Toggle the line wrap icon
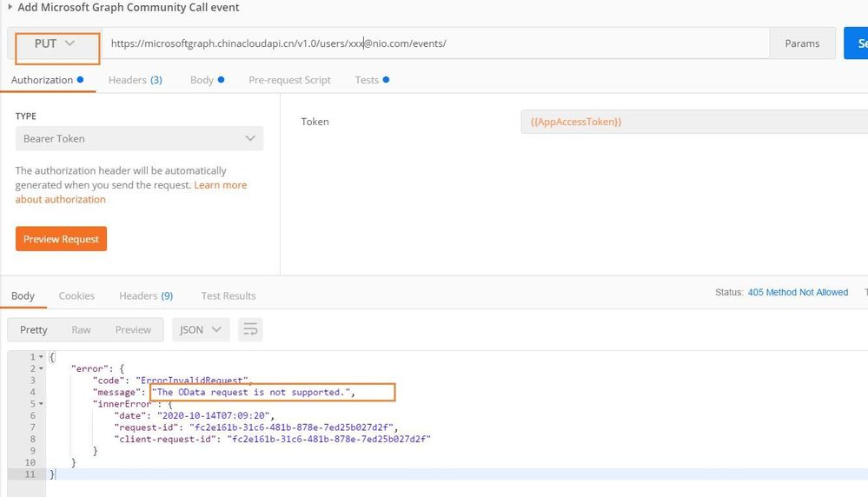 [250, 330]
